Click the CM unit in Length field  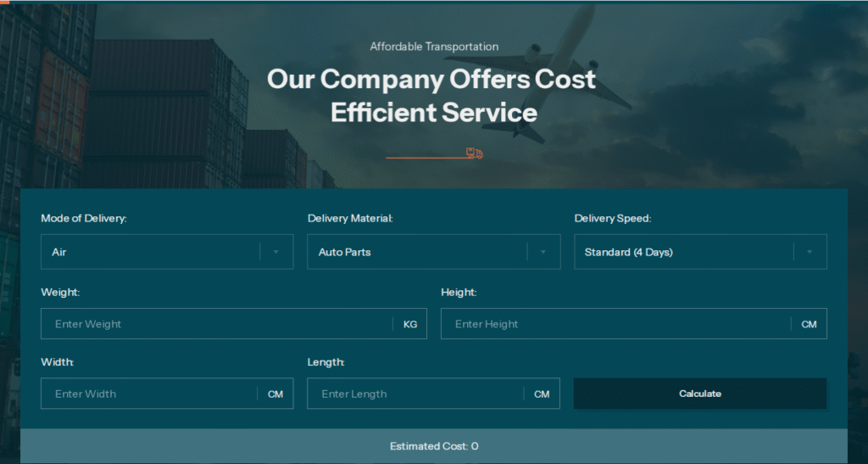542,394
